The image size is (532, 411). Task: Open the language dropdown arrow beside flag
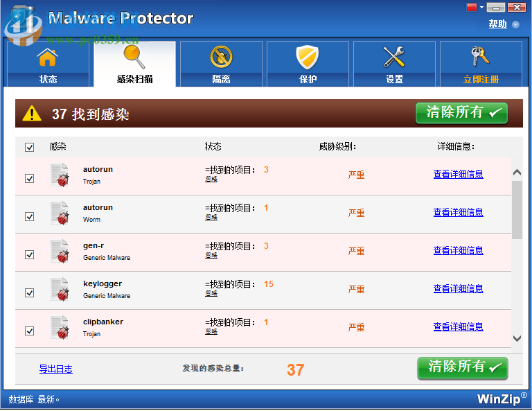[x=481, y=8]
